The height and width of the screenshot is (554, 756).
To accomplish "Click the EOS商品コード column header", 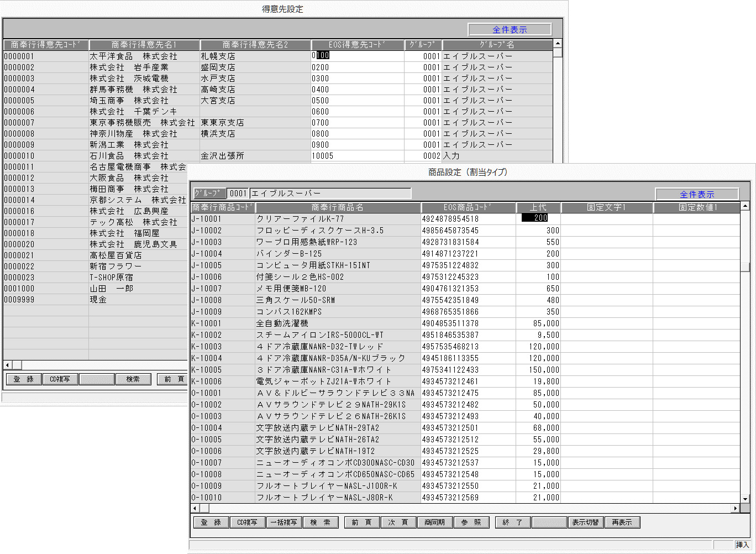I will pos(468,207).
